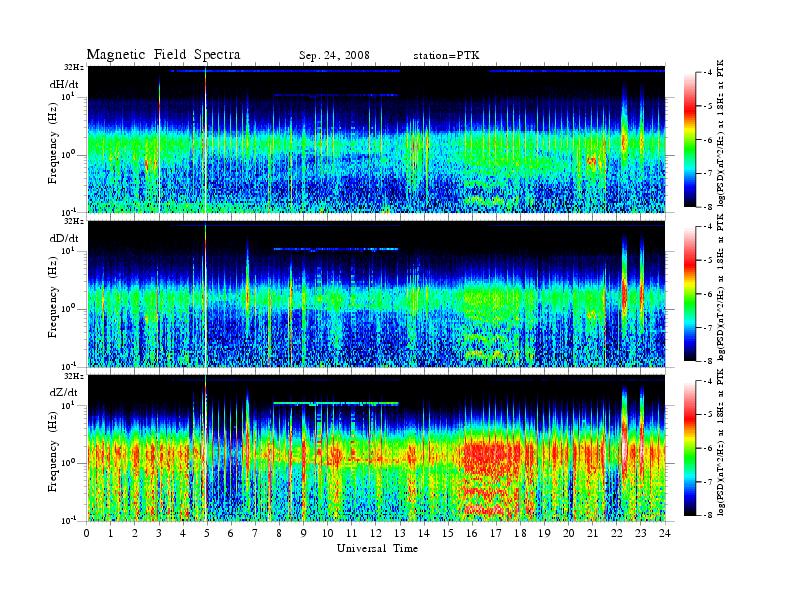Click the -8 tick on dH/dt color bar
This screenshot has height=612, width=792.
pos(708,207)
